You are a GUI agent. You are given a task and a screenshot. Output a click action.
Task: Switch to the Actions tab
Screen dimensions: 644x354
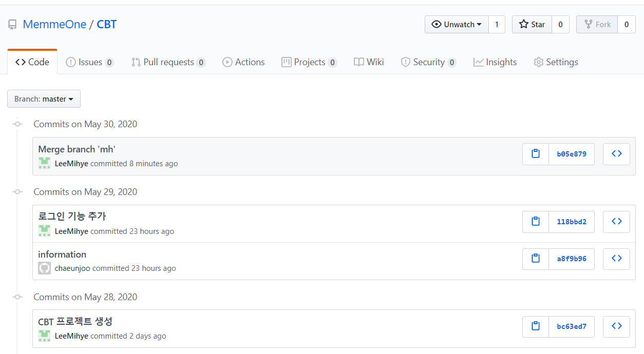243,62
